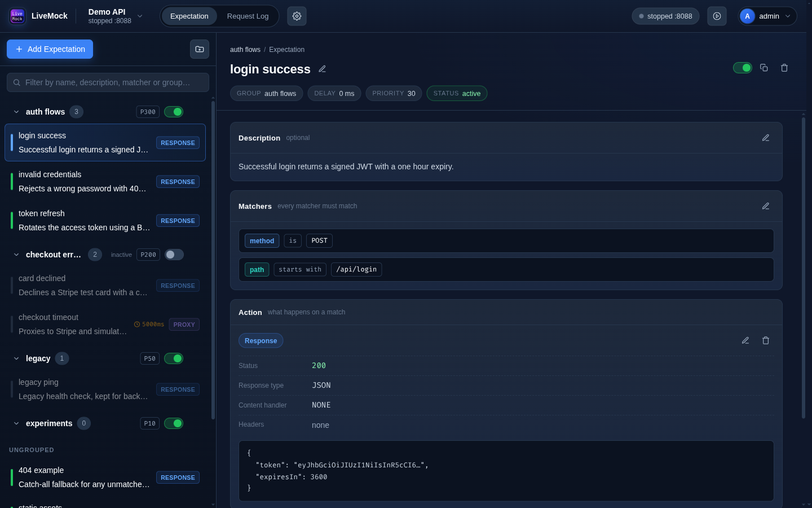Click the method matcher tag
Screen dimensions: 812x508
(x=262, y=241)
